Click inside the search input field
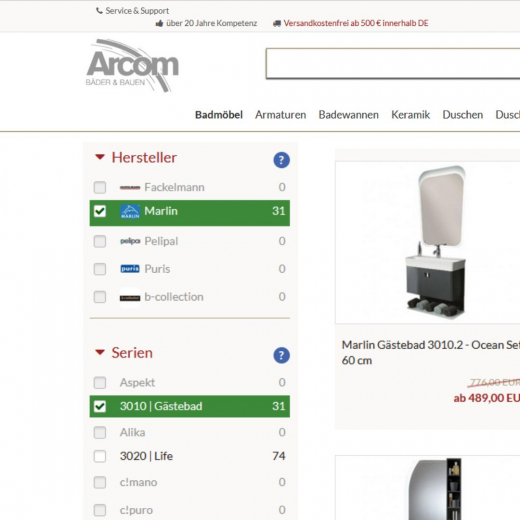The image size is (520, 520). [393, 63]
